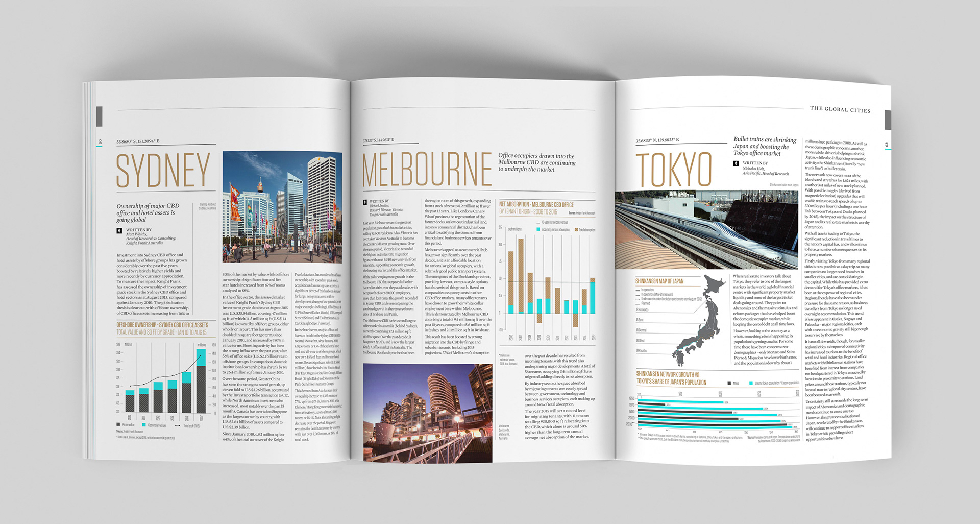
Task: Click 'Bullet trains are shrinking Japan' subheading
Action: tap(765, 146)
